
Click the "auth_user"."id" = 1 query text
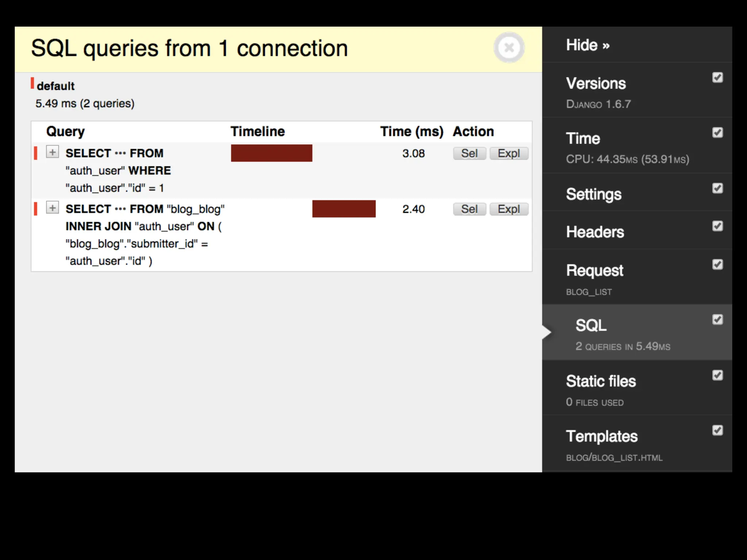click(115, 188)
